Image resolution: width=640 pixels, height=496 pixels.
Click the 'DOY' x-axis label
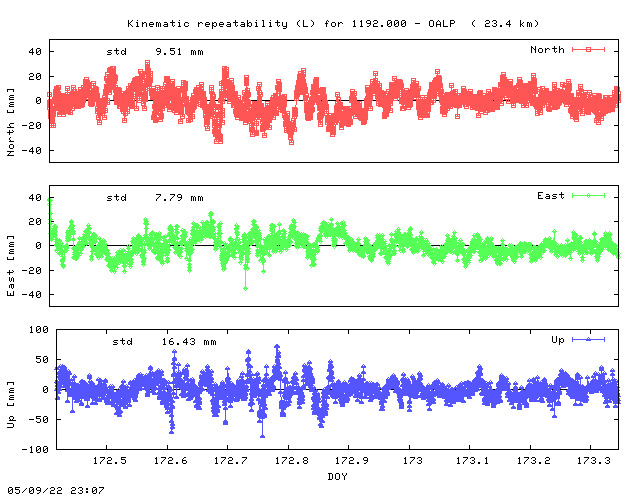[338, 476]
